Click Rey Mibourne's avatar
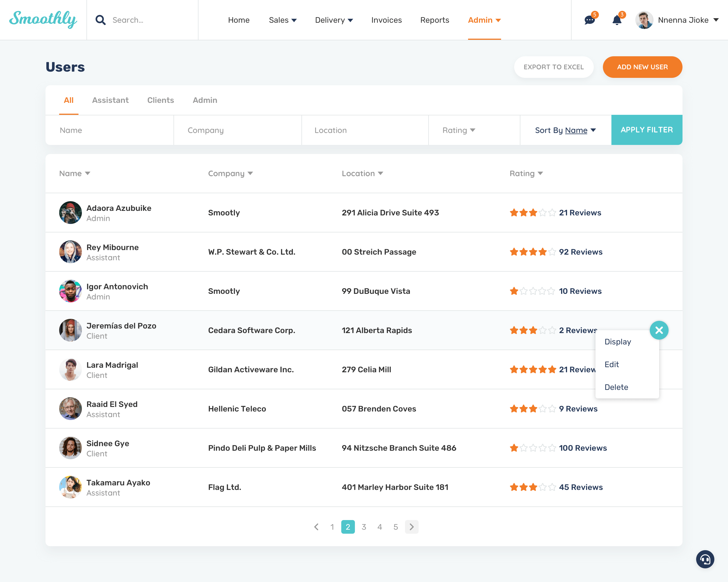 70,252
